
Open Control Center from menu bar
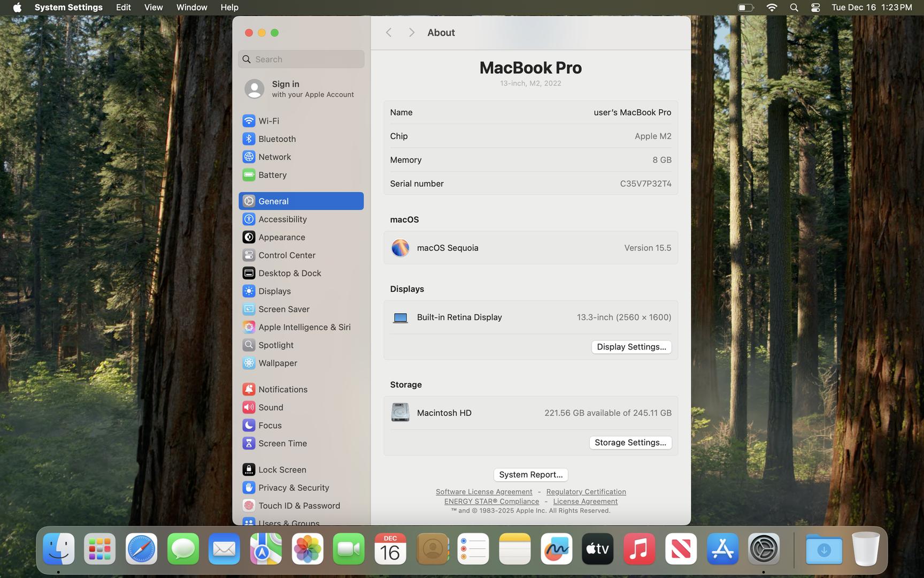point(815,7)
